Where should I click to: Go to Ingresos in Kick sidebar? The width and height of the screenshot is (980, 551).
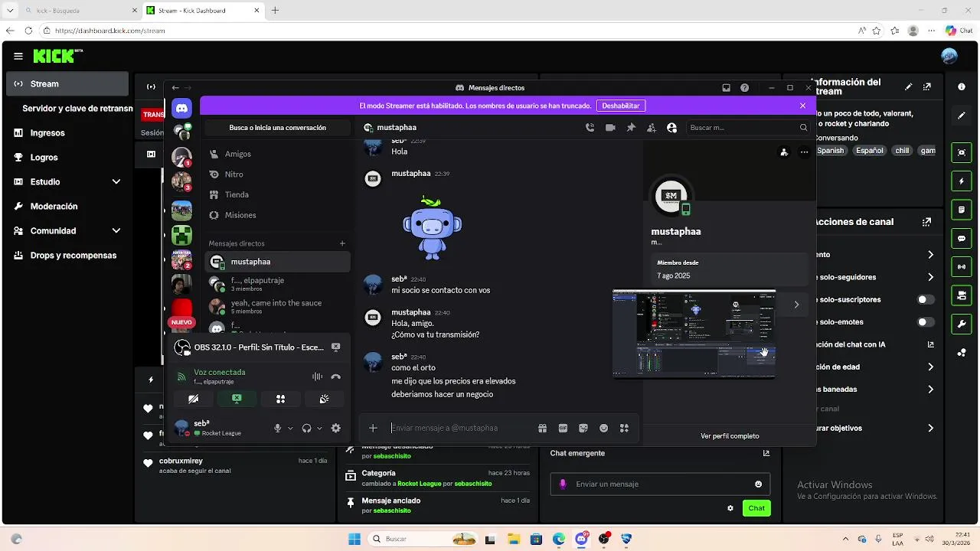68,133
